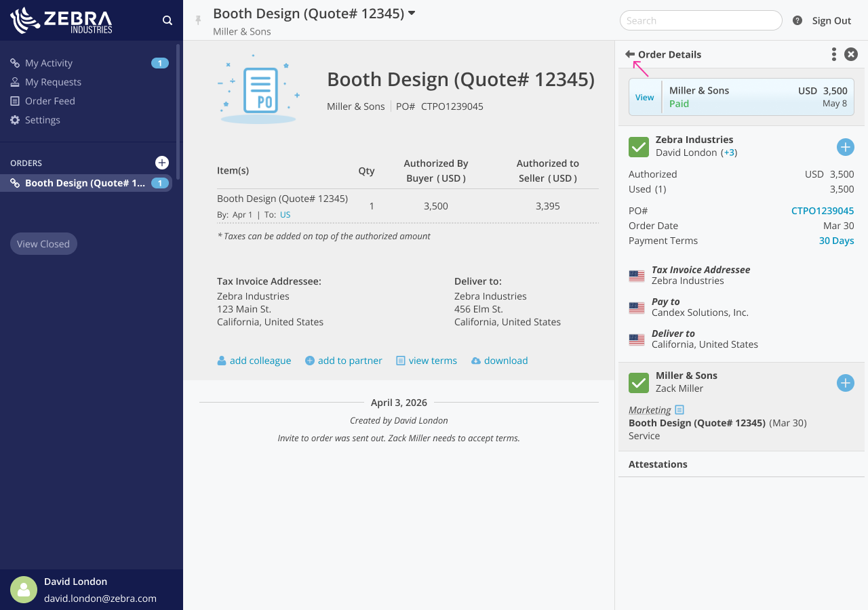
Task: Click the April 3, 2026 date heading
Action: (399, 403)
